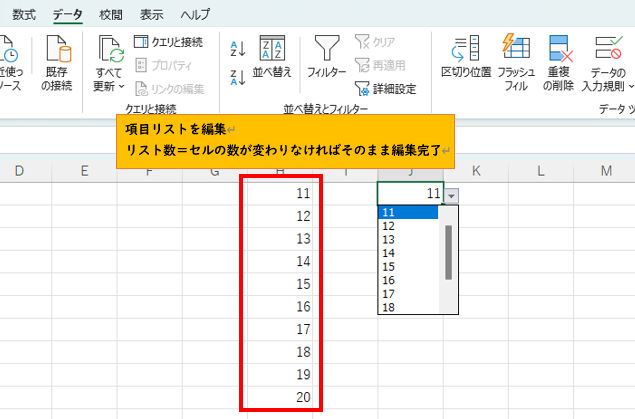The height and width of the screenshot is (419, 635).
Task: Choose 12 from the dropdown list
Action: pos(408,226)
